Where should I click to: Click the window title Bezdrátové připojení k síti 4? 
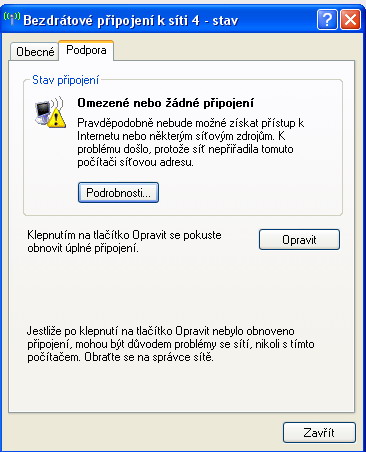(111, 21)
